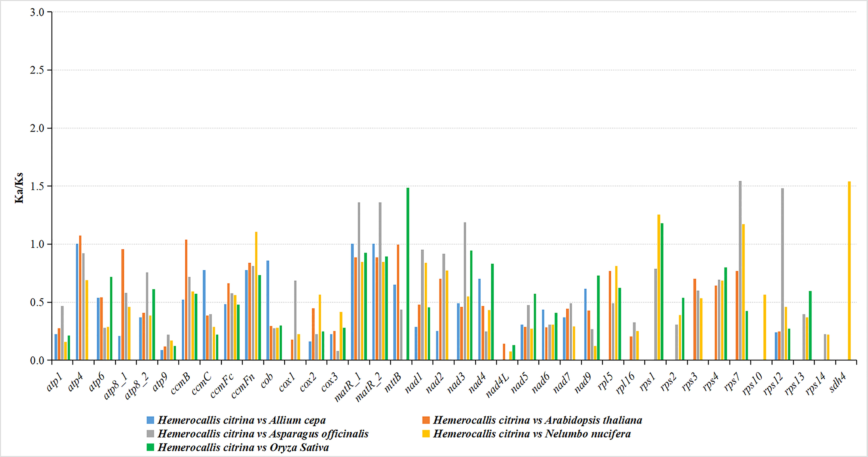Click the rps14 gene label
Viewport: 868px width, 457px height.
coord(816,384)
